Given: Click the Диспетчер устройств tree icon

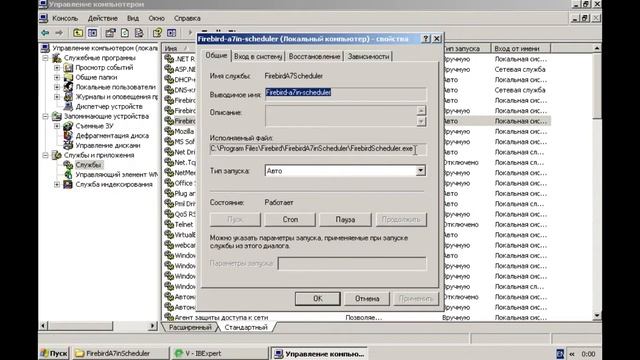Looking at the screenshot, I should (68, 106).
